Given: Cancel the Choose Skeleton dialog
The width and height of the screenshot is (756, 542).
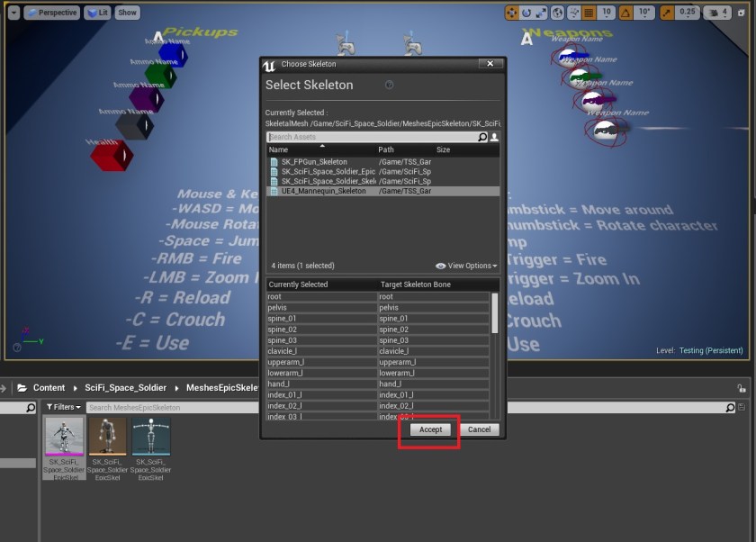Looking at the screenshot, I should click(479, 429).
